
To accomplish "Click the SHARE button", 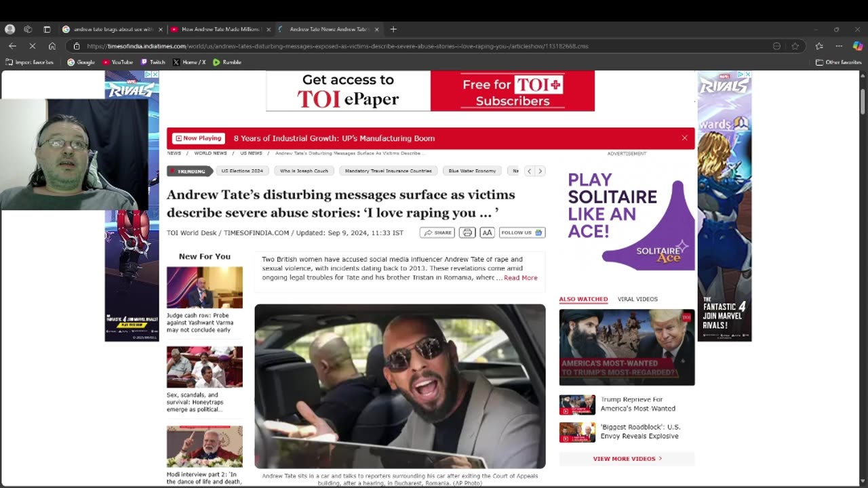I will (437, 232).
